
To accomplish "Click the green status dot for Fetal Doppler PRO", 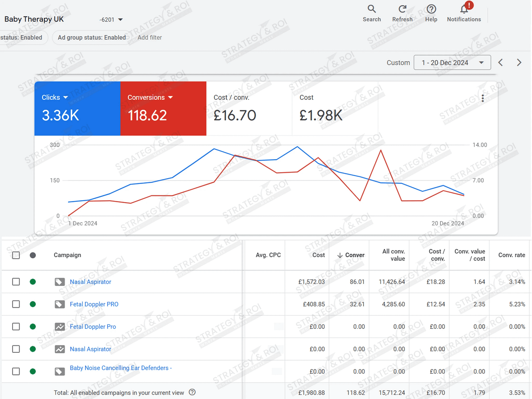I will (33, 304).
